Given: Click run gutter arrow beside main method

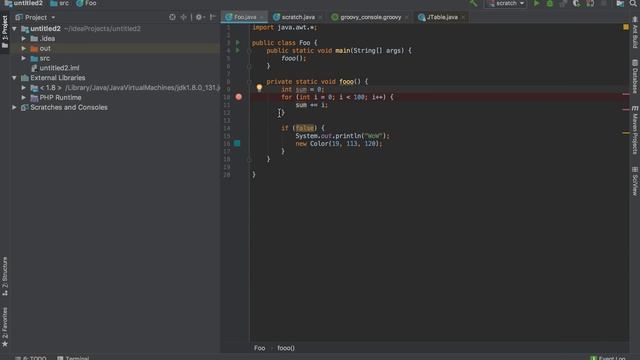Looking at the screenshot, I should coord(238,50).
